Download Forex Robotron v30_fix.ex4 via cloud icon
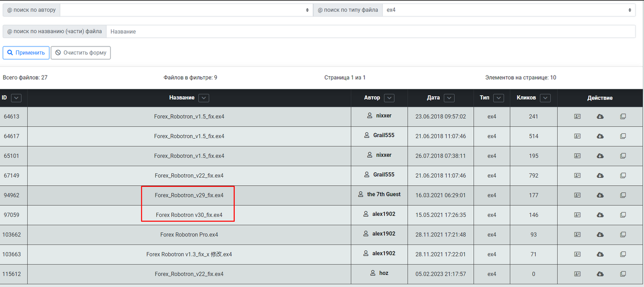 point(600,215)
